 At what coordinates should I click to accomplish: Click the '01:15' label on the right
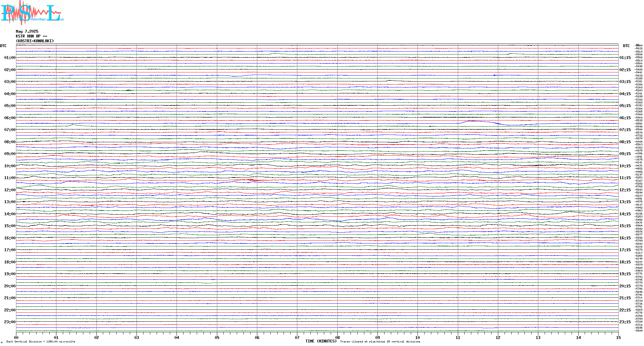(625, 58)
